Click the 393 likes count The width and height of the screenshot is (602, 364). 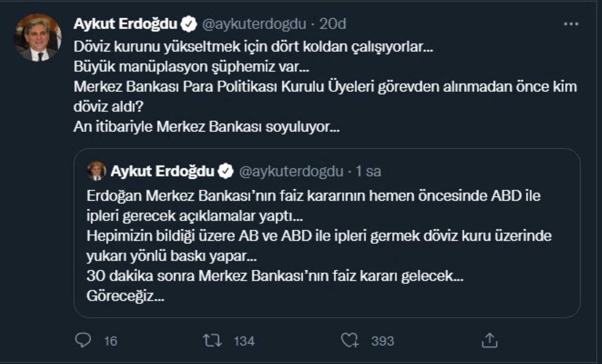pos(382,341)
